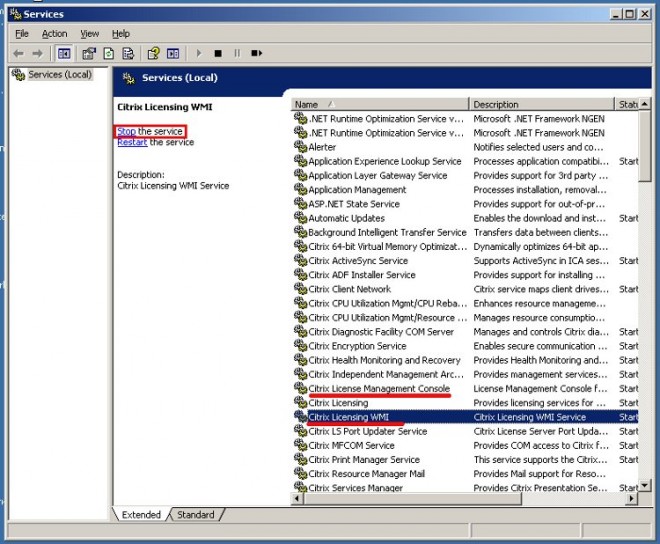This screenshot has width=660, height=544.
Task: Click the vertical scrollbar up arrow
Action: (x=644, y=104)
